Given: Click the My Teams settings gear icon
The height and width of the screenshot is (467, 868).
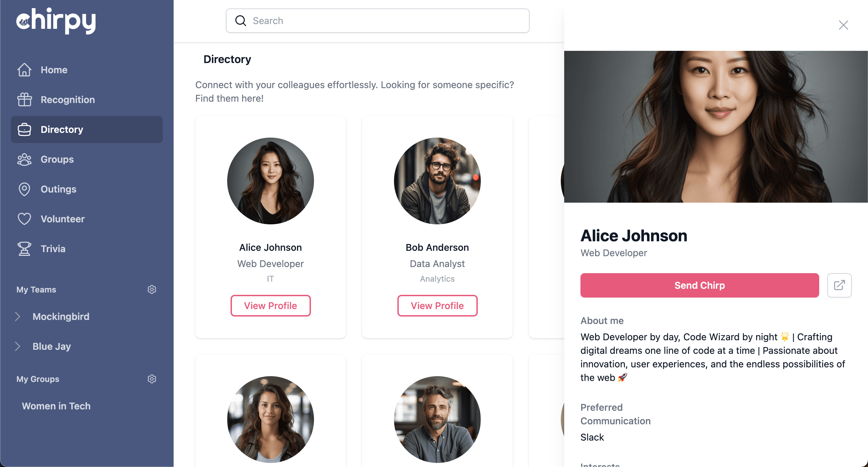Looking at the screenshot, I should pos(152,289).
